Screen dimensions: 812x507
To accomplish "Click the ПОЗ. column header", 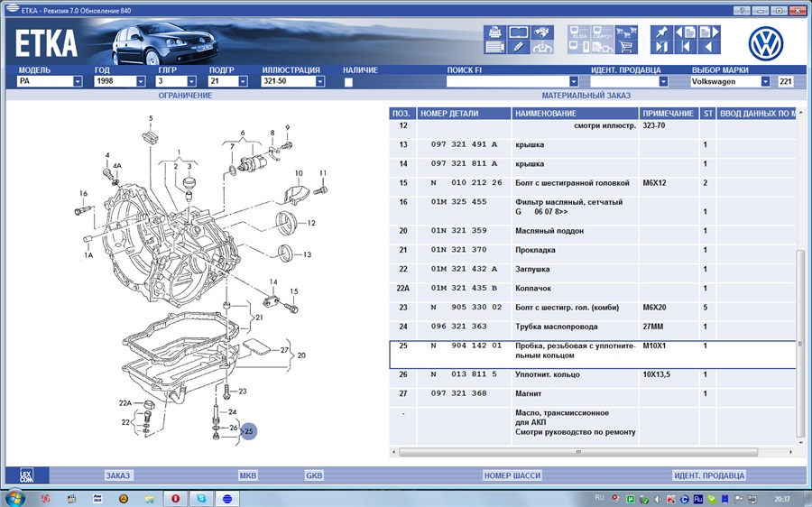I will pyautogui.click(x=402, y=114).
